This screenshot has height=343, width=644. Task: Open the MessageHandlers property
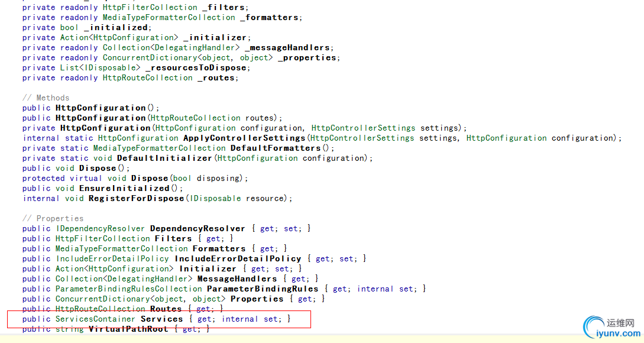pyautogui.click(x=237, y=279)
